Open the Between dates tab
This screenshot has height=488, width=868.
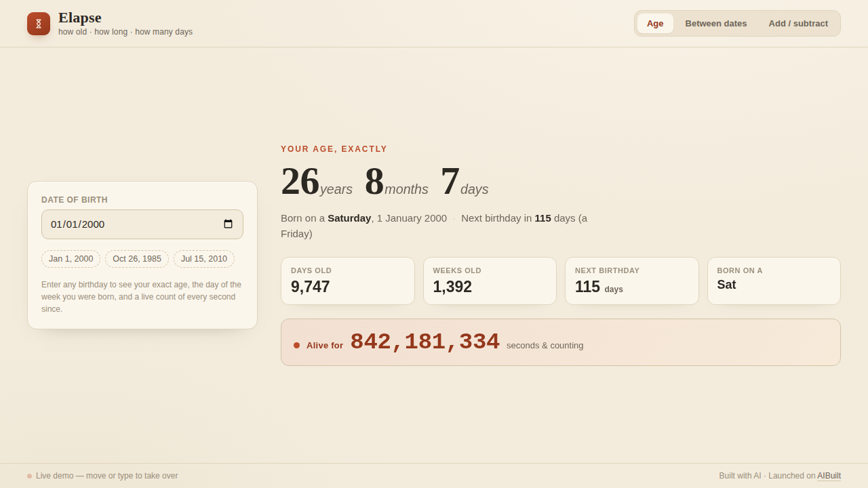click(x=716, y=23)
